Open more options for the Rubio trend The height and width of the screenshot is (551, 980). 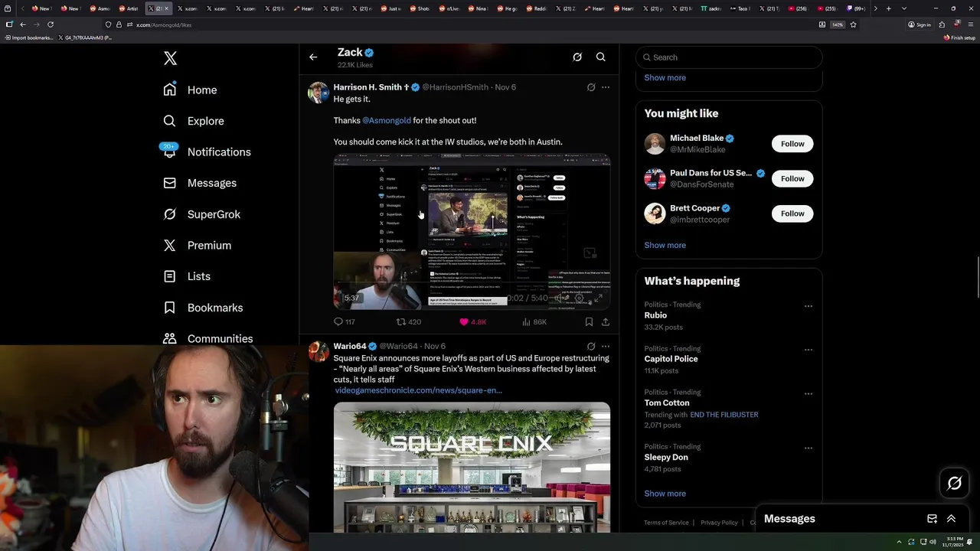808,306
